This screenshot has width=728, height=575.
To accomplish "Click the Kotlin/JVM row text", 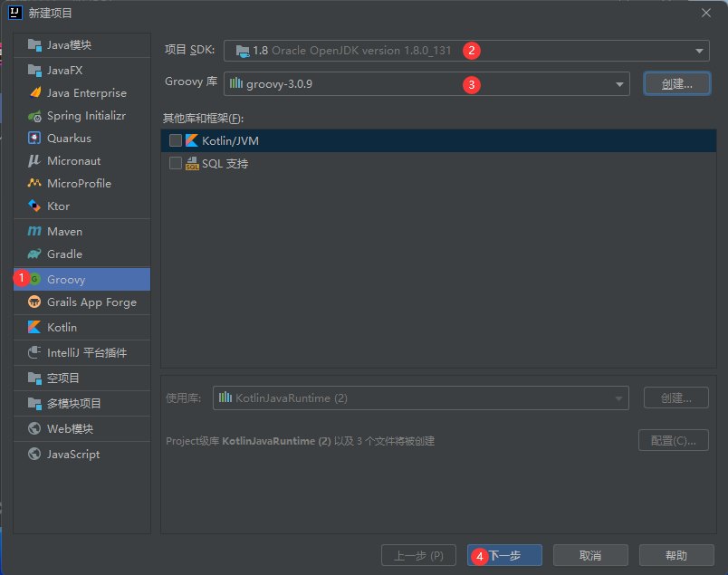I will coord(230,140).
